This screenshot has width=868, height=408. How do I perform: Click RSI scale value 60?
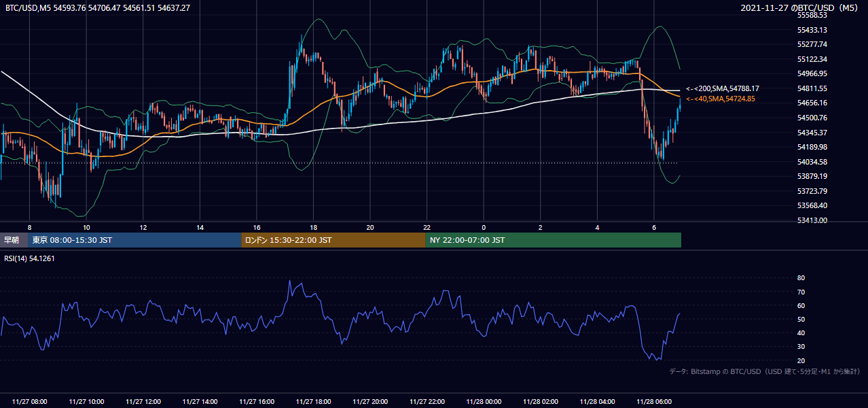click(801, 305)
